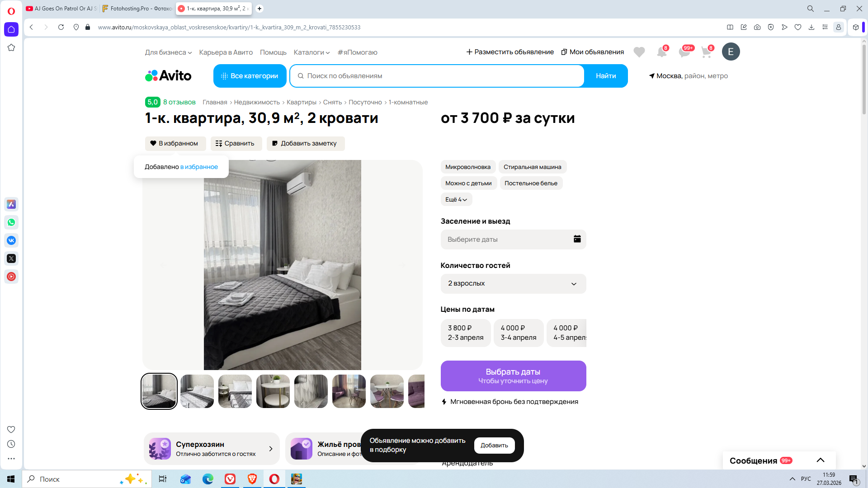868x488 pixels.
Task: Expand the 'Каталоги' menu
Action: (311, 52)
